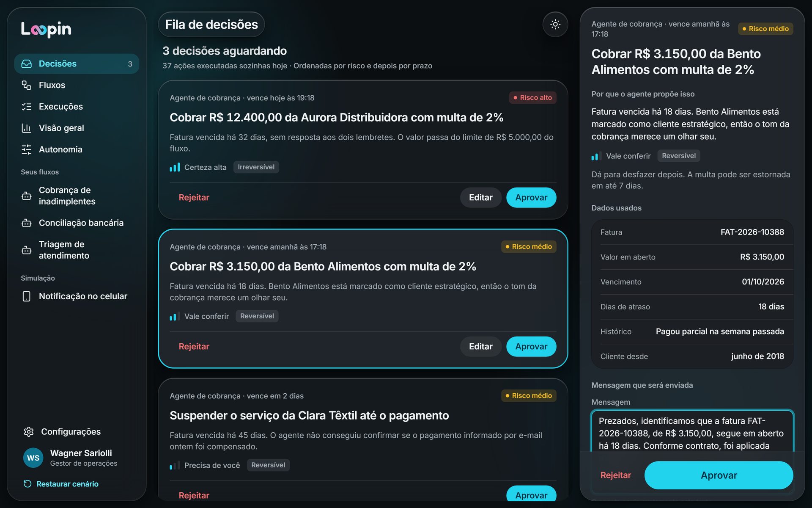Open the Decisões inbox icon
The height and width of the screenshot is (508, 812).
pyautogui.click(x=27, y=63)
